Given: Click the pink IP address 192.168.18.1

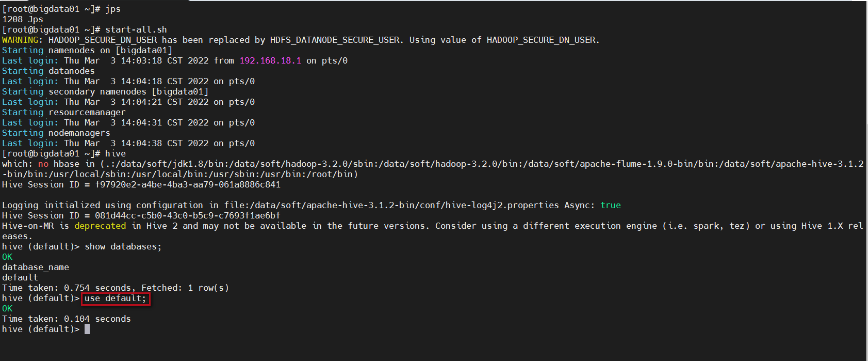Looking at the screenshot, I should tap(270, 61).
